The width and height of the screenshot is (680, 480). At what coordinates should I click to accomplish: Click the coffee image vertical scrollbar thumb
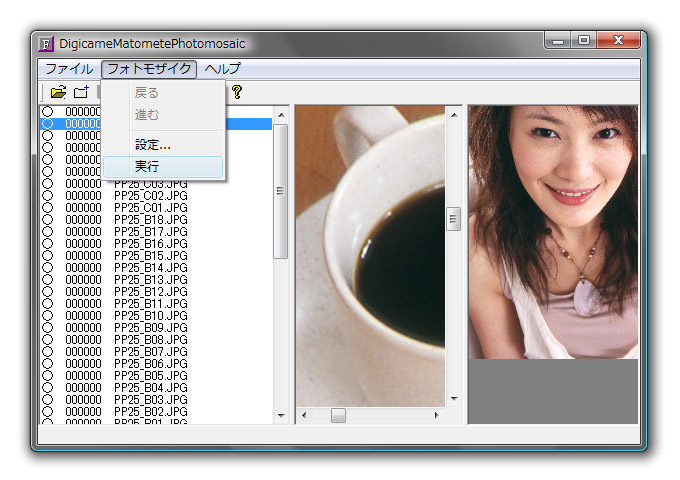point(453,219)
